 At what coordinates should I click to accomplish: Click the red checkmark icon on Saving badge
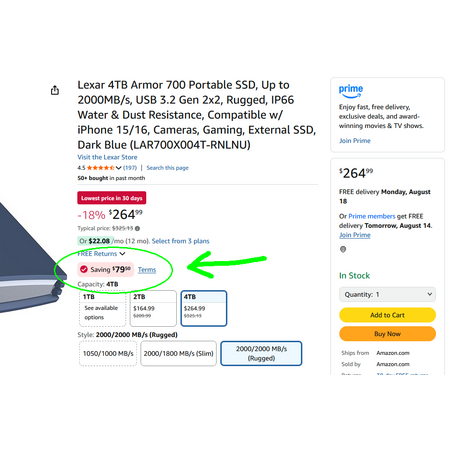84,269
